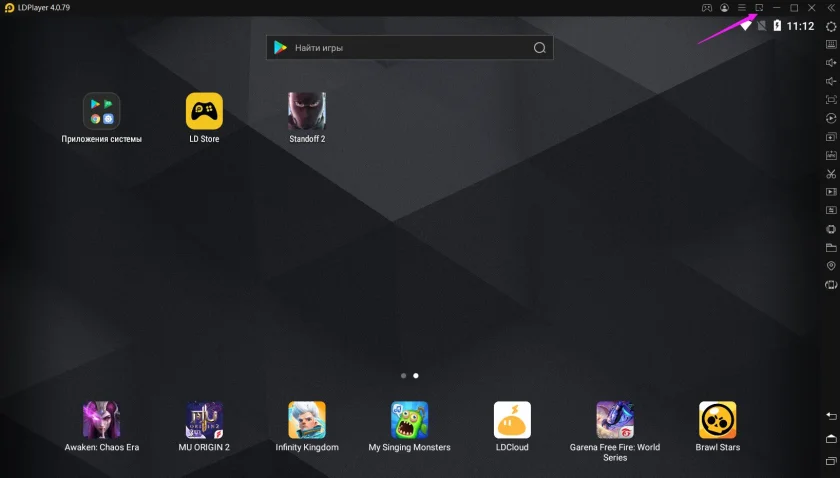Click the LDPlayer logo in title bar

(9, 8)
